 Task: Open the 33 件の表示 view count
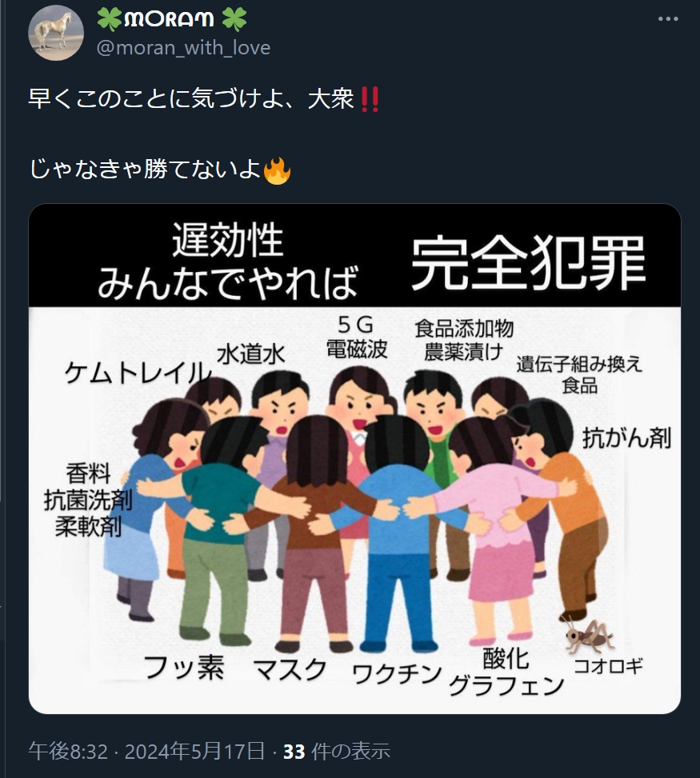coord(337,751)
